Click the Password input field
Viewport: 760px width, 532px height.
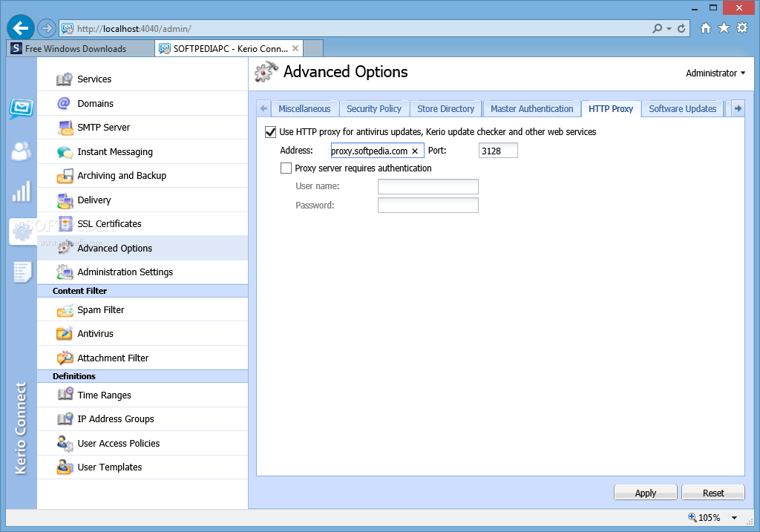(x=428, y=205)
